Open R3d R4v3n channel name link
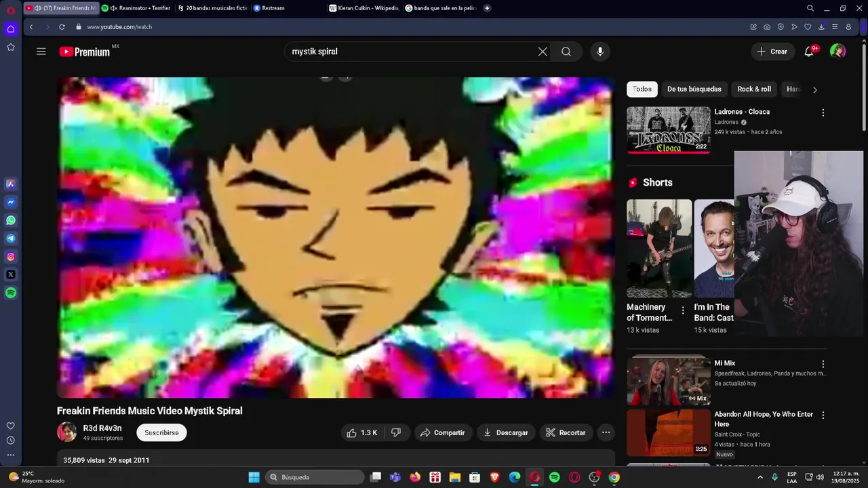868x488 pixels. coord(102,428)
